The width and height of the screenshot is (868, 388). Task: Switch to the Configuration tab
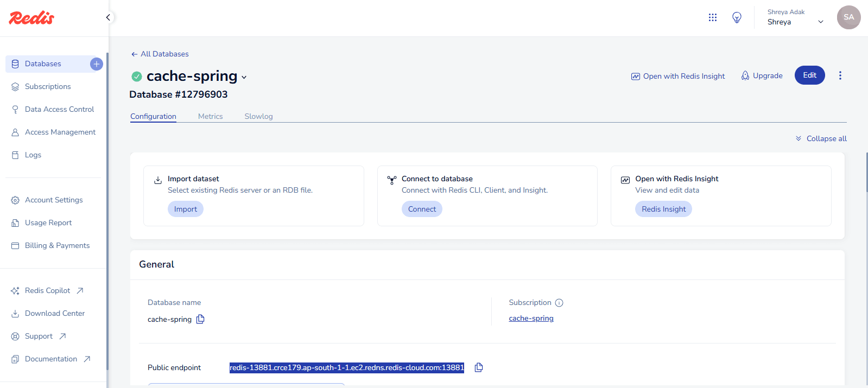coord(153,116)
